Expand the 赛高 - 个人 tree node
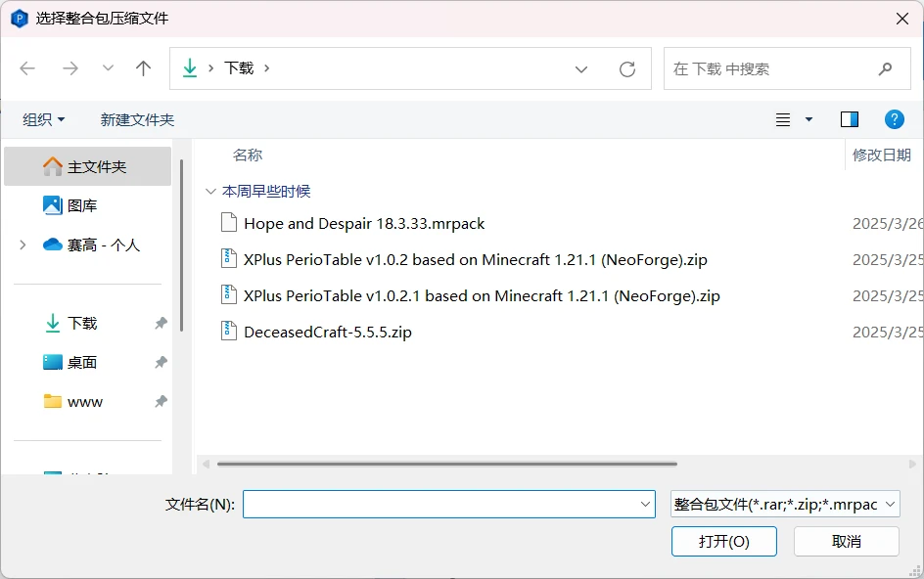This screenshot has height=579, width=924. (23, 245)
